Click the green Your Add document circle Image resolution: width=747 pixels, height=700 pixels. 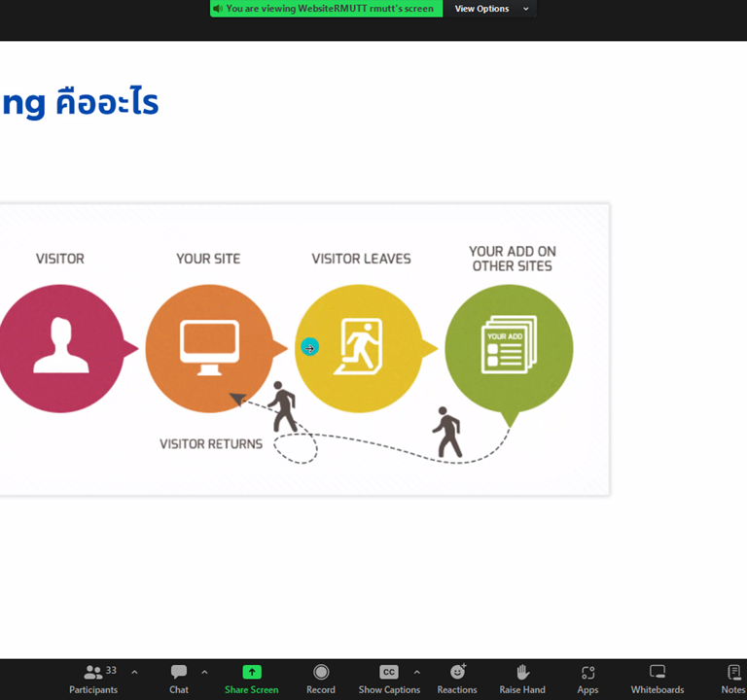click(x=509, y=349)
